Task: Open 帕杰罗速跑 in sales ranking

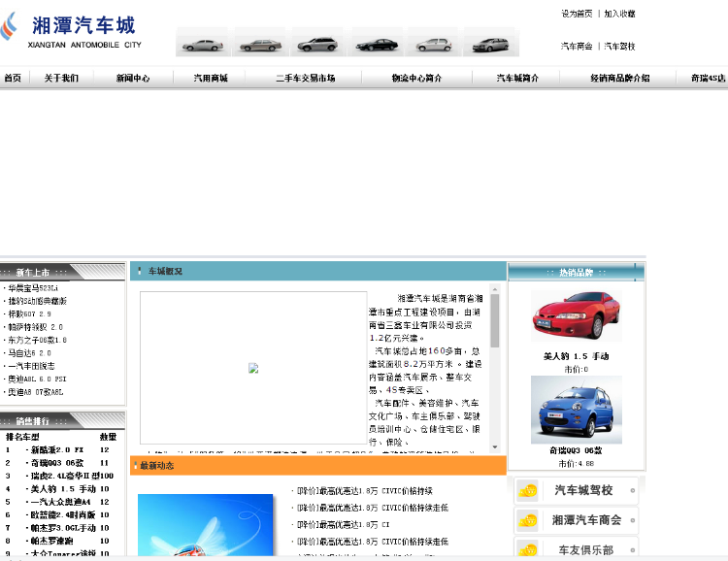Action: [x=51, y=541]
